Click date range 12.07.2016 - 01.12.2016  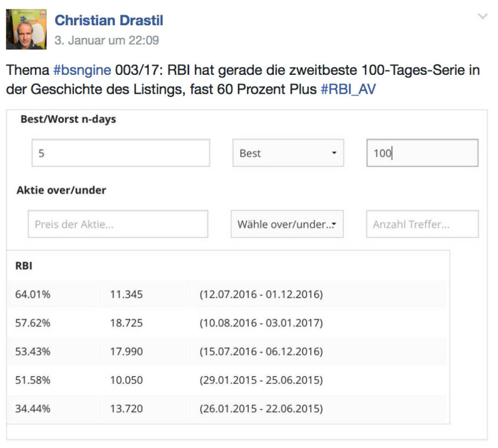pyautogui.click(x=261, y=294)
